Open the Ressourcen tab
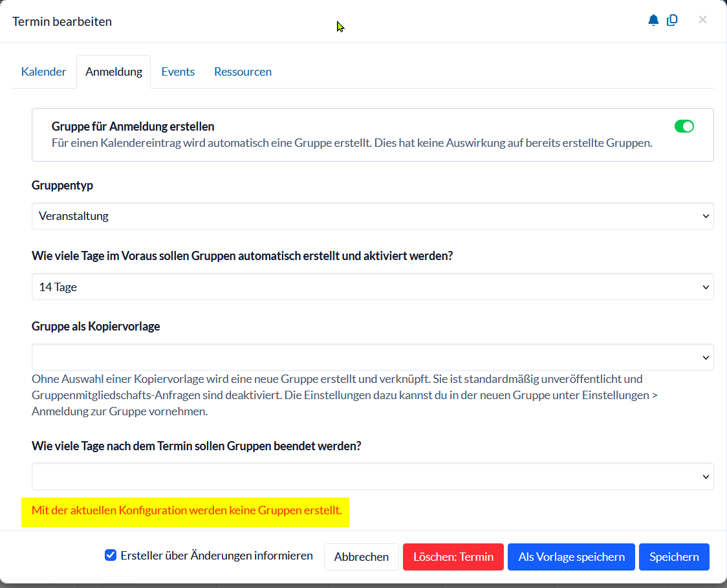Screen dimensions: 727x588 point(243,72)
